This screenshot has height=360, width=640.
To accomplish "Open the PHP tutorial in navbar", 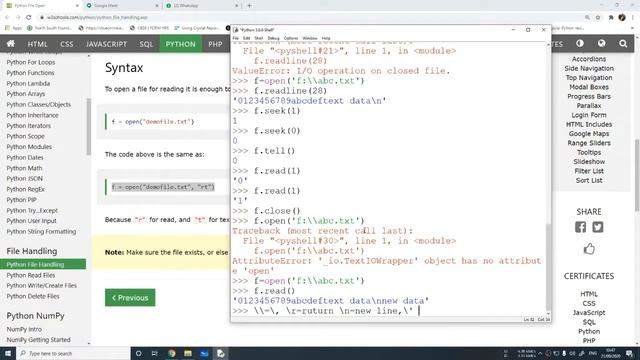I will 215,44.
